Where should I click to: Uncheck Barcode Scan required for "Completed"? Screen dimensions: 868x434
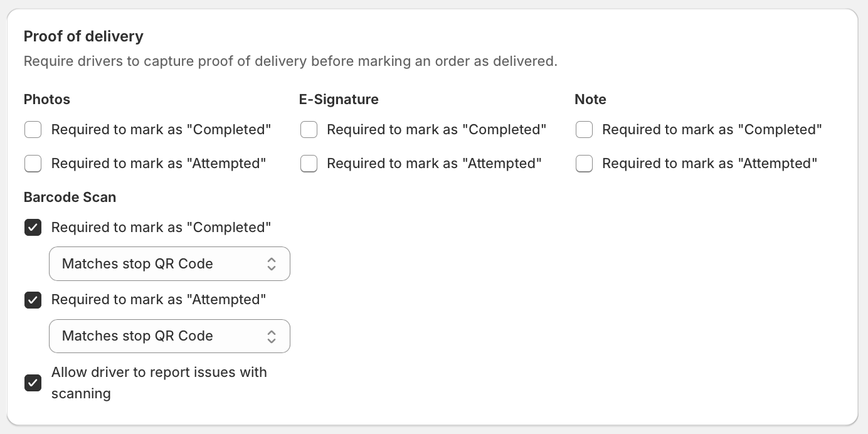pos(33,228)
